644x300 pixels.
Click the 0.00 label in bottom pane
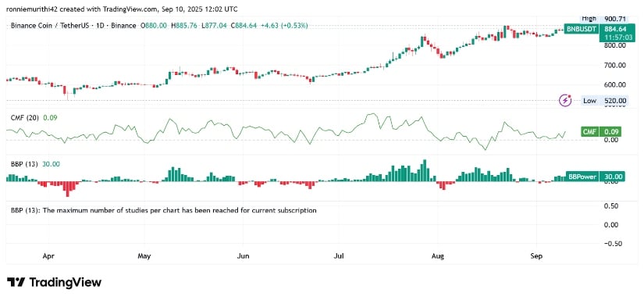click(x=611, y=225)
